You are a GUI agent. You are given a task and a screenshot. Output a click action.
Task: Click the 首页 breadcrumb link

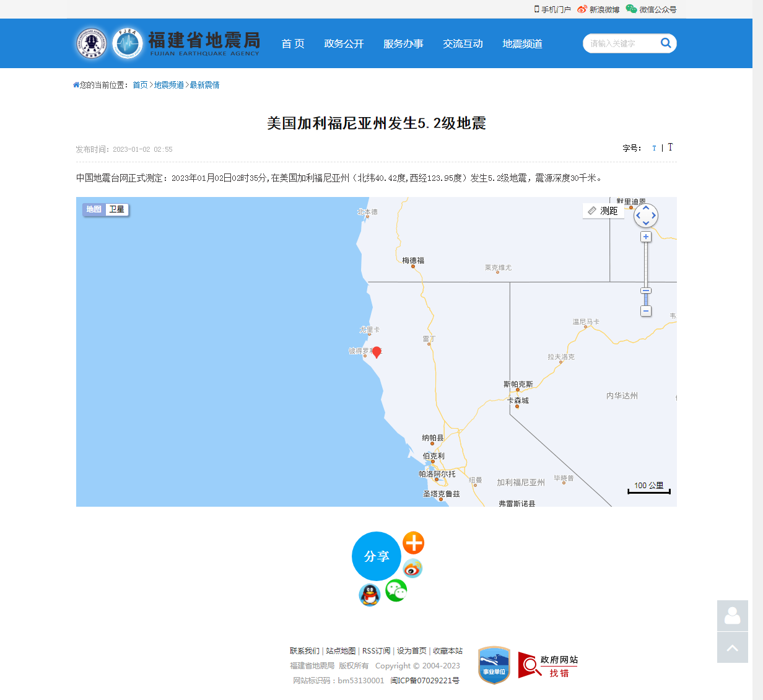pos(140,85)
